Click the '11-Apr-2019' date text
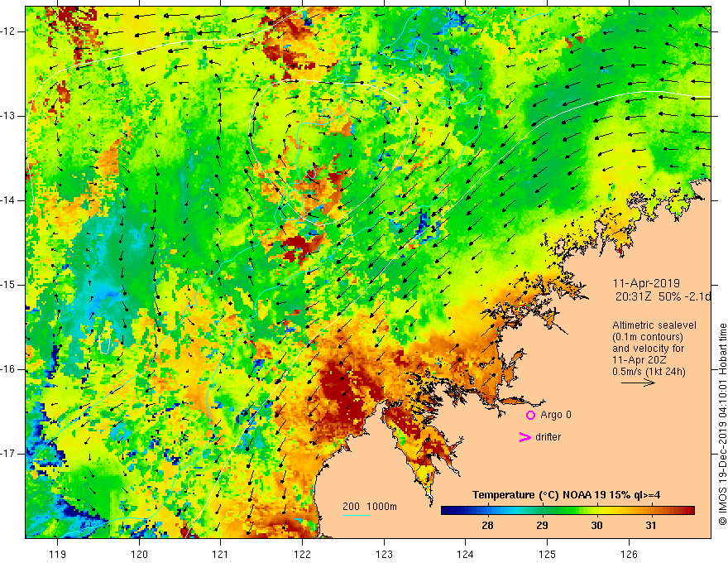 pyautogui.click(x=646, y=283)
